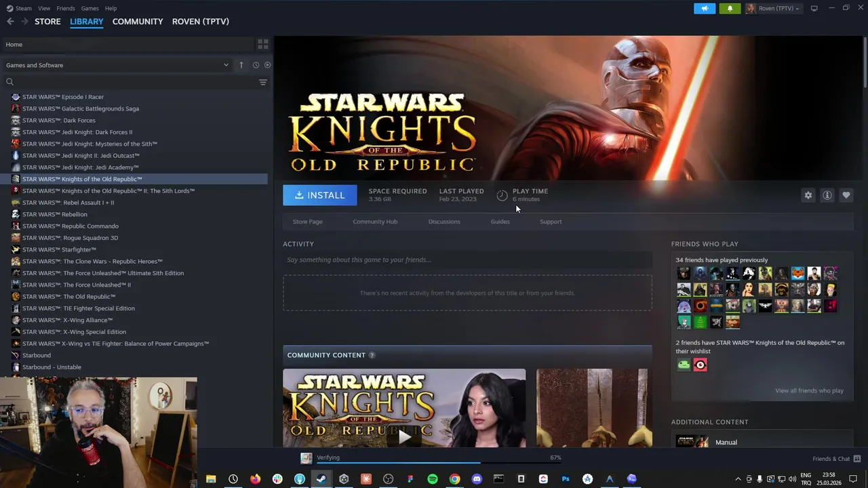Open the Community Hub link

(x=375, y=222)
